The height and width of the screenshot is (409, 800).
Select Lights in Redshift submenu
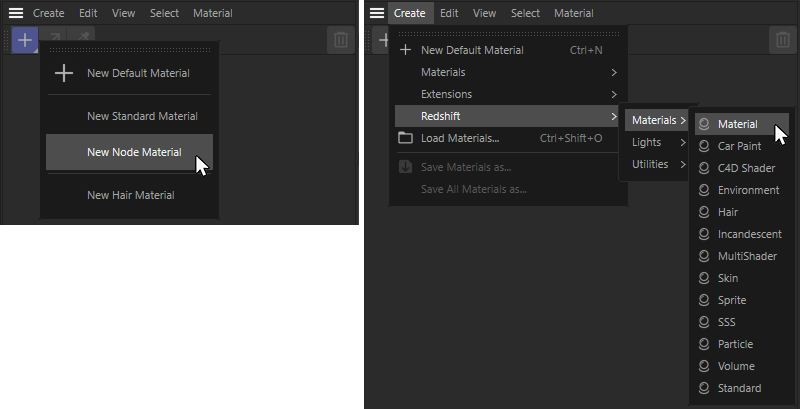pos(656,142)
